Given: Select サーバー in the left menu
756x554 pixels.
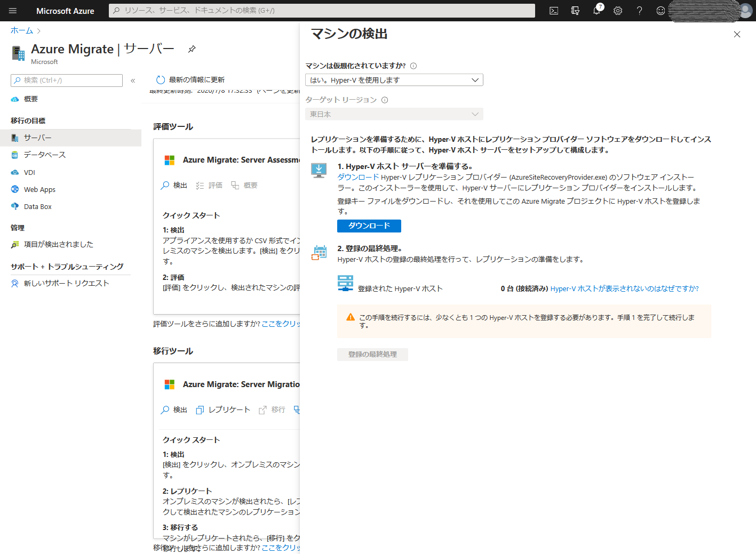Looking at the screenshot, I should point(70,138).
